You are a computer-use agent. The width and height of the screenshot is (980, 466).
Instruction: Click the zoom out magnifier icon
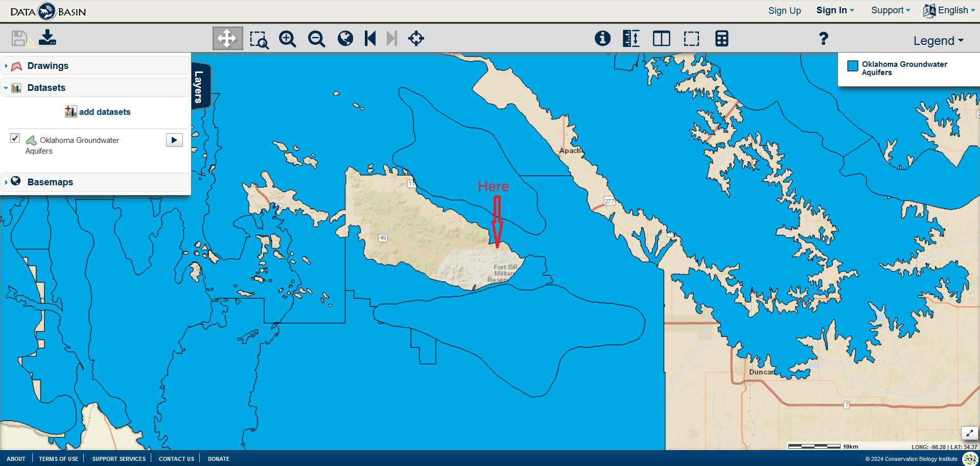click(317, 39)
